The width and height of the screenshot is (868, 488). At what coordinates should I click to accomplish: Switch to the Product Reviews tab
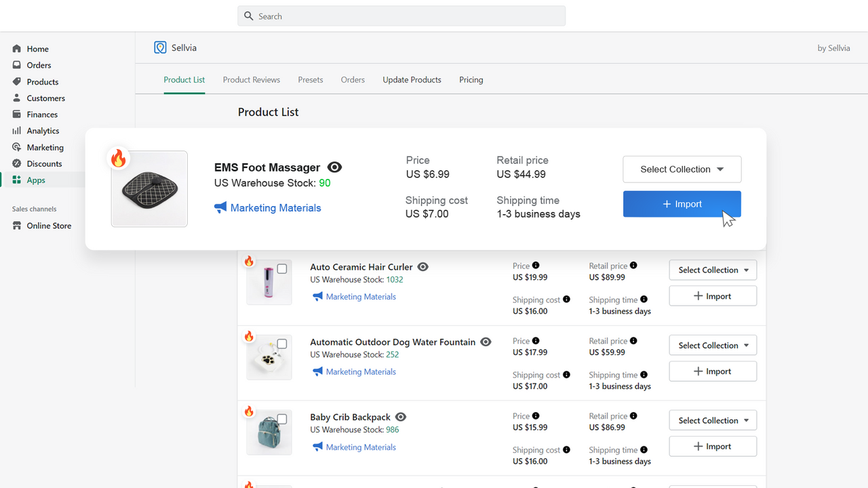[251, 79]
